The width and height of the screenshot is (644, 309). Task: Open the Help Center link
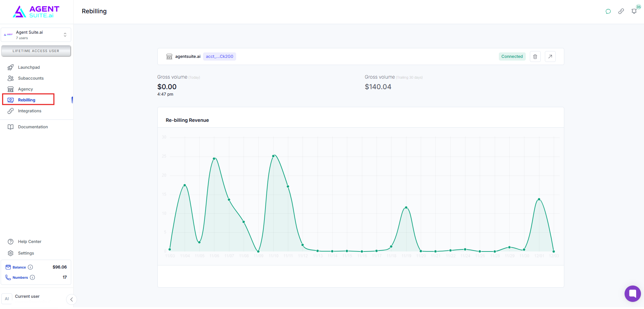(x=30, y=242)
